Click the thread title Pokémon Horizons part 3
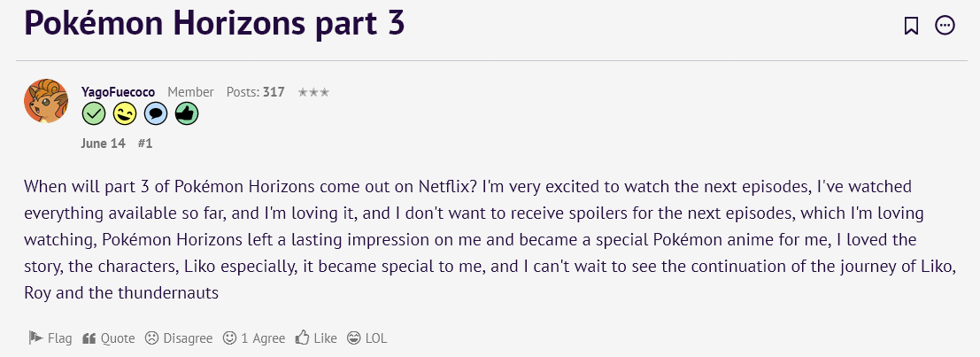980x357 pixels. [x=214, y=24]
